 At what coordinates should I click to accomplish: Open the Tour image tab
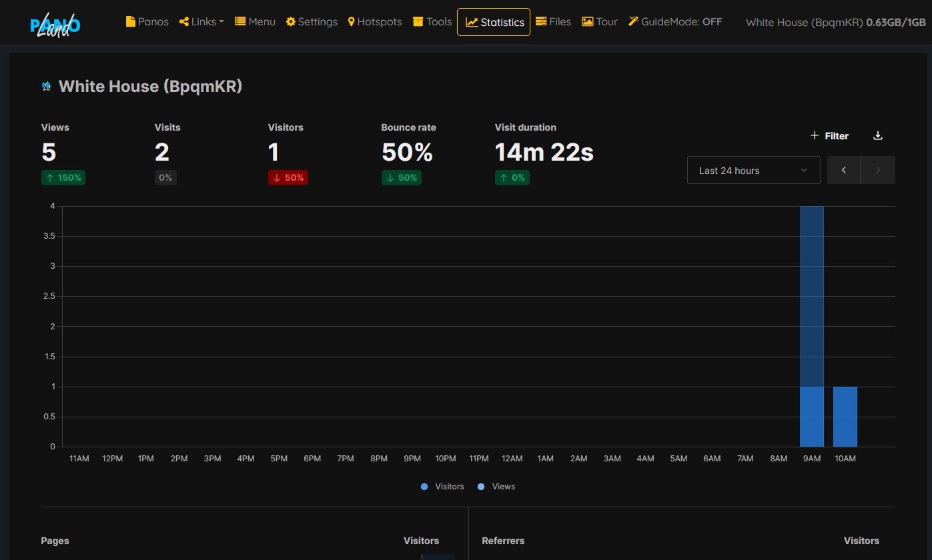[600, 21]
